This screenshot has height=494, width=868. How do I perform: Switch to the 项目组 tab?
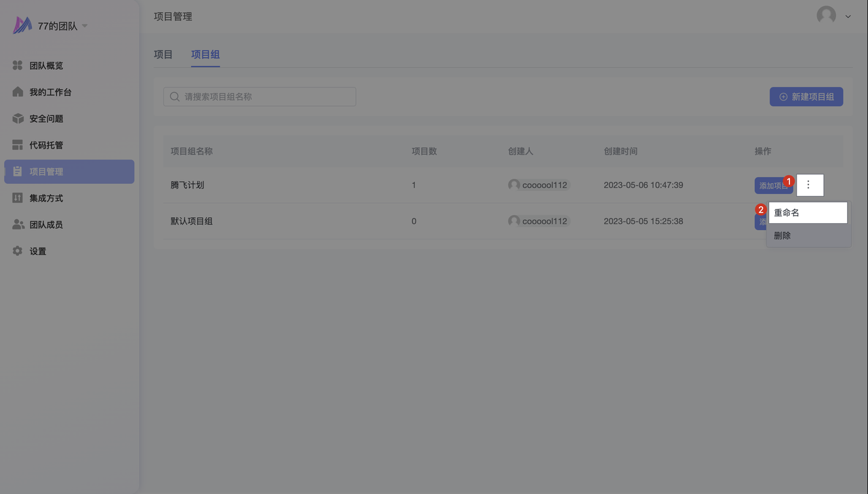click(205, 55)
